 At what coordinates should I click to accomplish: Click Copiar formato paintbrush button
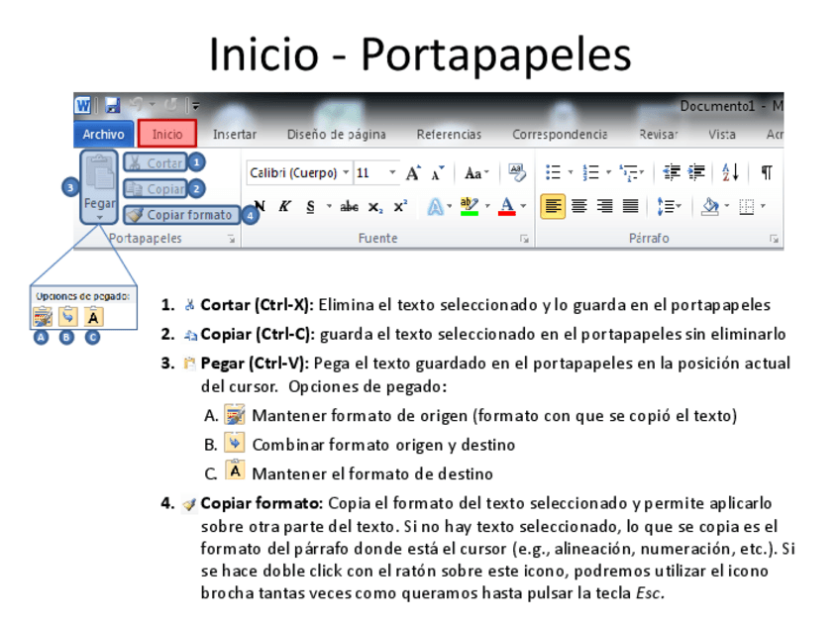click(x=180, y=215)
